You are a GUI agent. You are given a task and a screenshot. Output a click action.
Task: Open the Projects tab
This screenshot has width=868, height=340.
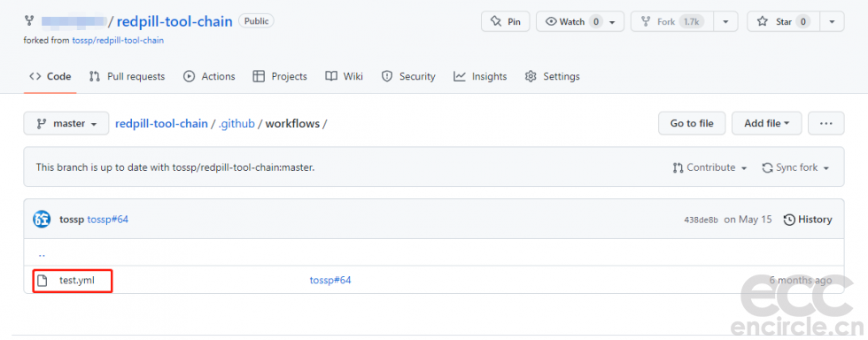point(280,76)
